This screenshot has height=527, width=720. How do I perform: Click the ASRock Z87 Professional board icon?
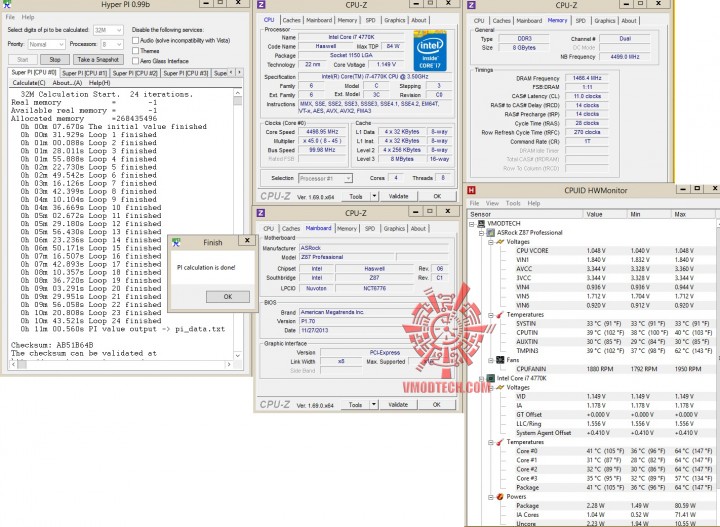point(490,233)
